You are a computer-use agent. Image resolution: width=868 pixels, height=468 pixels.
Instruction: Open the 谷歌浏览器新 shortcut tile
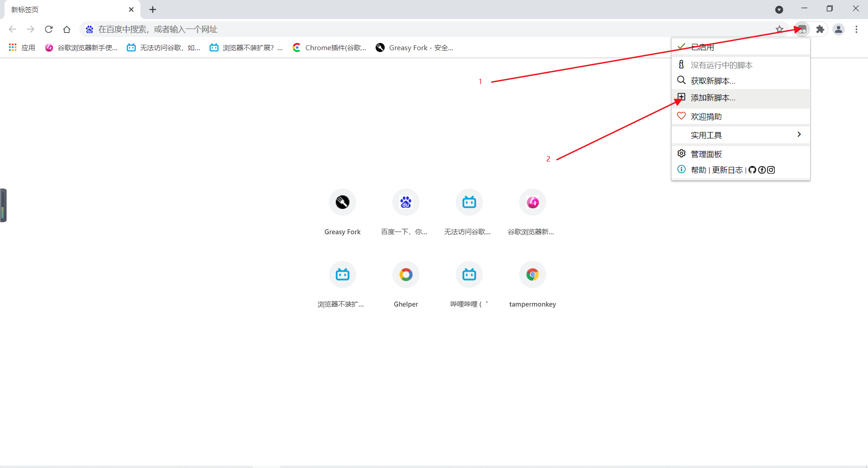tap(533, 212)
